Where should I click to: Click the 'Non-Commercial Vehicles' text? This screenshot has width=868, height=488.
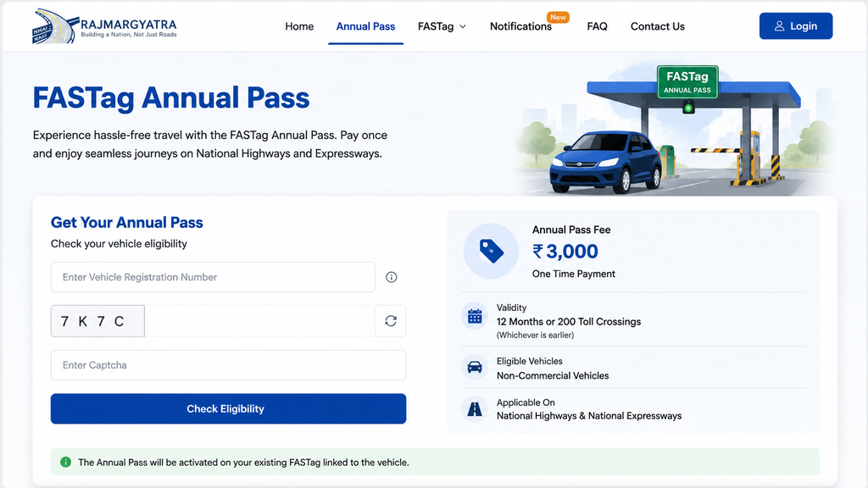click(x=553, y=375)
